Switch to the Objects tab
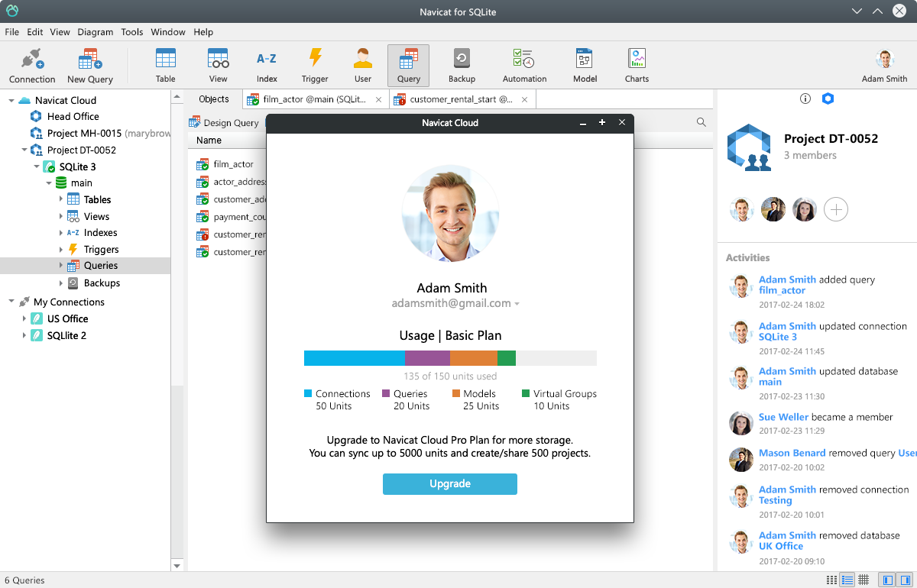This screenshot has width=917, height=588. click(x=214, y=99)
